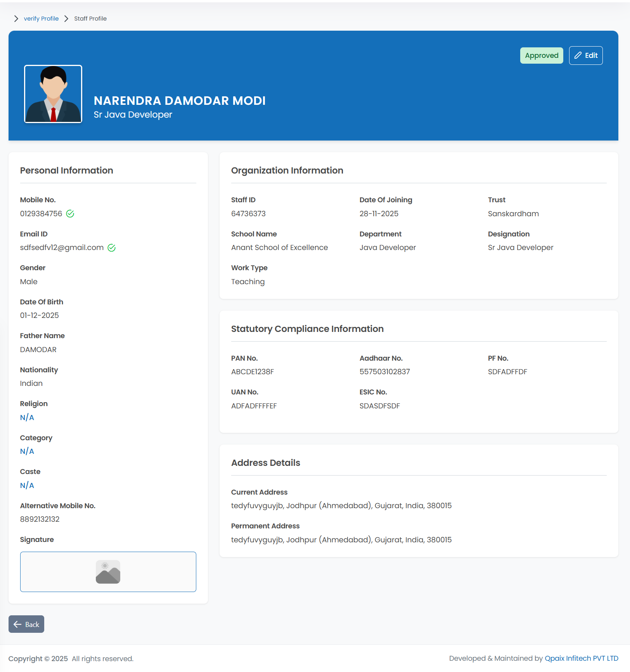Click the chevron before Staff Profile breadcrumb
630x672 pixels.
[x=66, y=19]
